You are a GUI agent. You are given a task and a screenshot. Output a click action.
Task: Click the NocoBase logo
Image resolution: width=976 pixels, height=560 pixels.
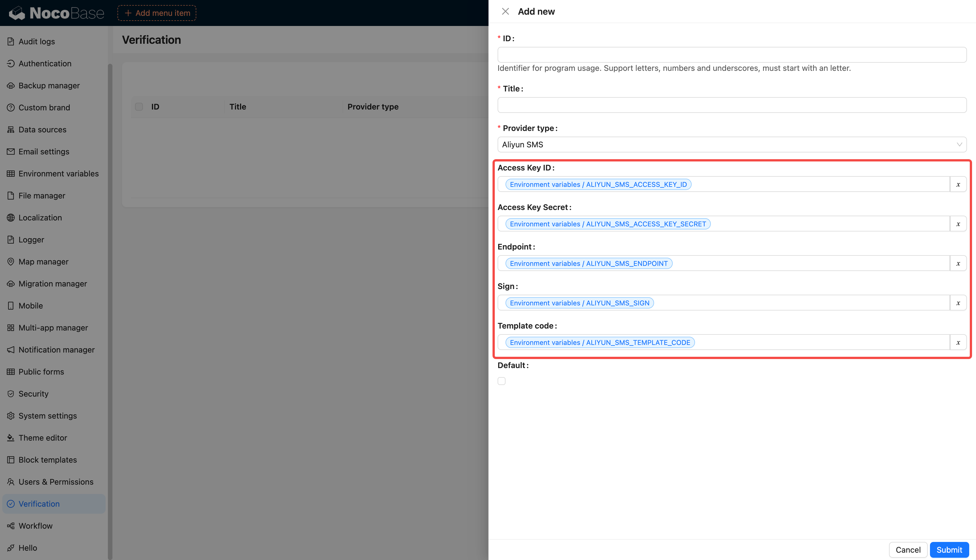[x=56, y=13]
